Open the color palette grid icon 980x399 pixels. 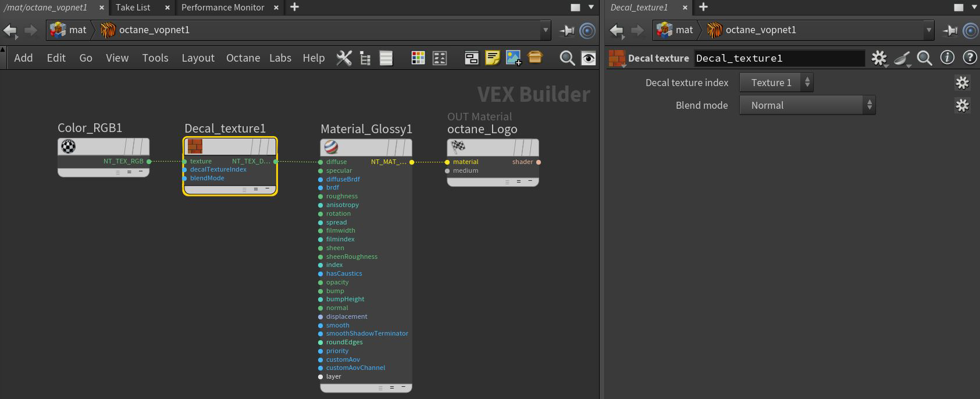point(418,58)
